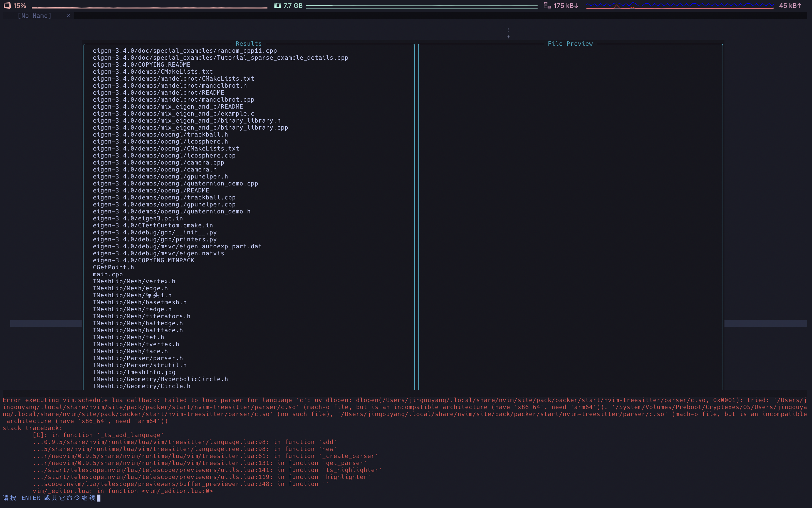Viewport: 812px width, 508px height.
Task: Select demos/mandelbrot/mandelbrot.cpp entry
Action: [x=173, y=100]
